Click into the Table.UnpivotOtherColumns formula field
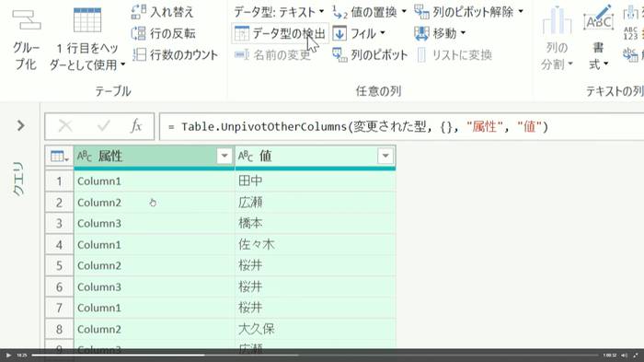 coord(401,127)
